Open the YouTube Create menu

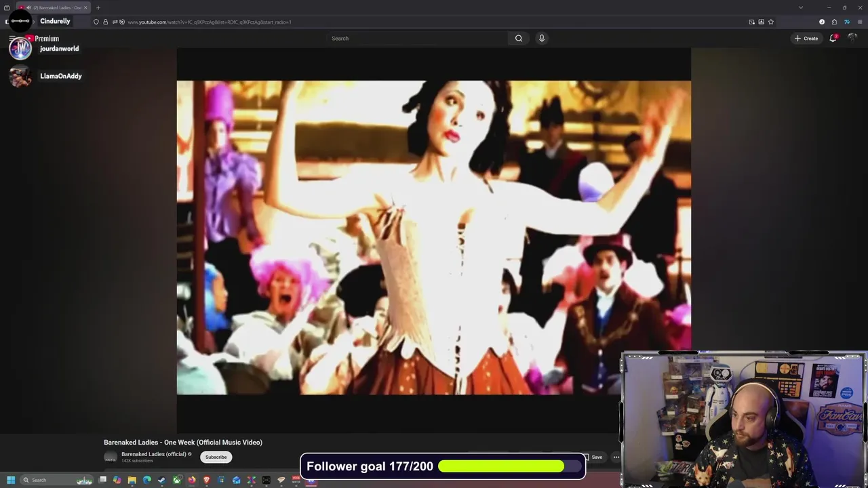click(x=806, y=39)
